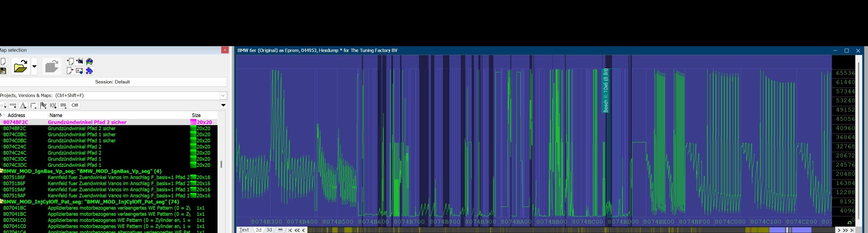
Task: Click the single > step-forward navigation button
Action: tap(839, 230)
